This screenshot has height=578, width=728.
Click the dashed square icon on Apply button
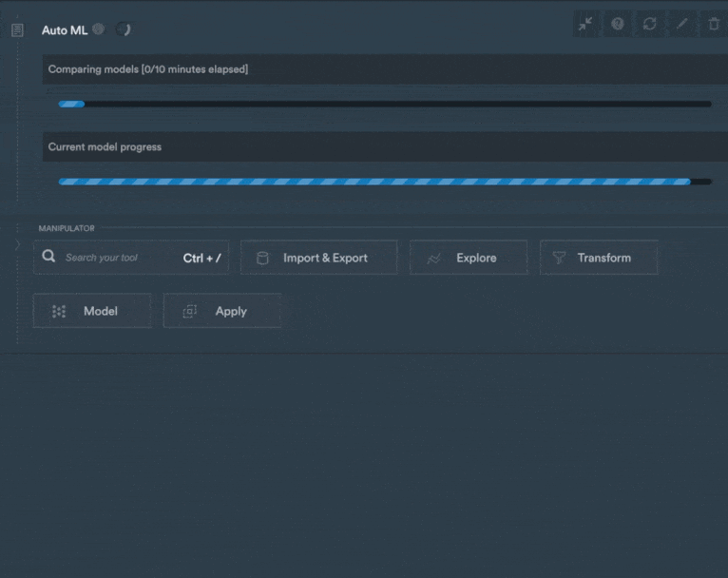pos(189,312)
